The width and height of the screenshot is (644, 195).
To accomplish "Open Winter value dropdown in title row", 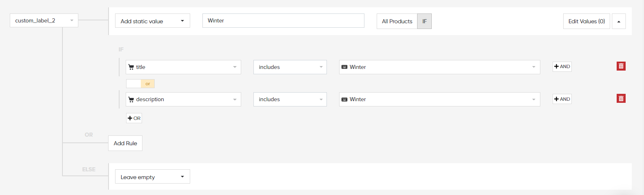I will pos(440,67).
